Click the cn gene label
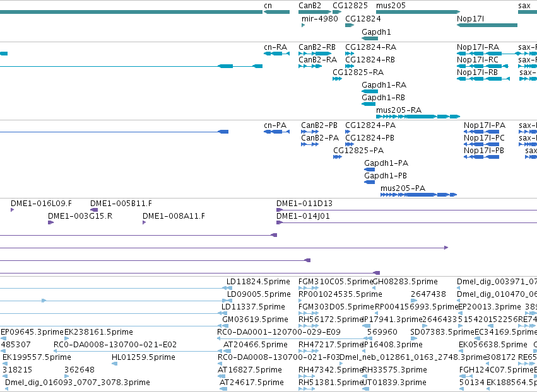 (268, 6)
